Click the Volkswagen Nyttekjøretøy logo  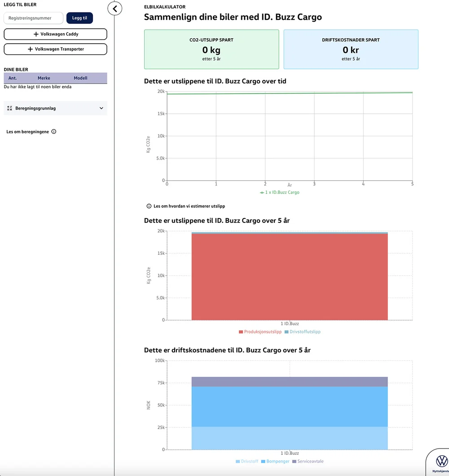point(441,461)
